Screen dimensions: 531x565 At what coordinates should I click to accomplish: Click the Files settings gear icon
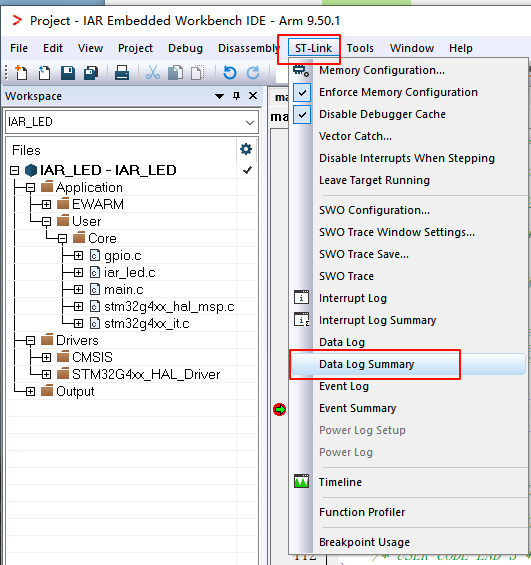[246, 149]
